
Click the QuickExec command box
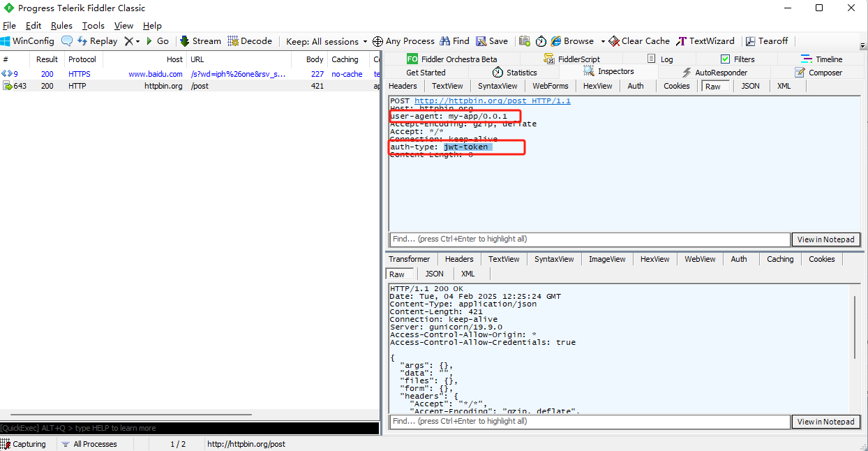click(x=189, y=428)
